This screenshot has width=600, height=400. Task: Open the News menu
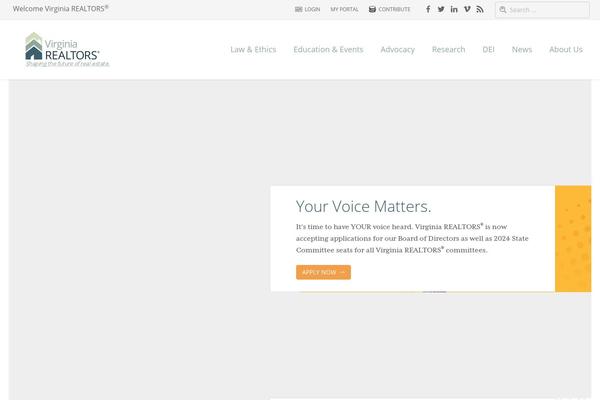click(x=522, y=49)
